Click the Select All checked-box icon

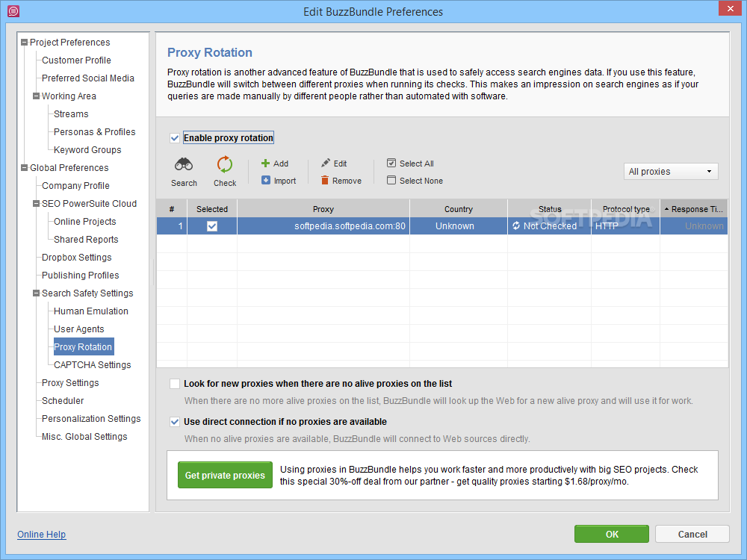coord(391,164)
